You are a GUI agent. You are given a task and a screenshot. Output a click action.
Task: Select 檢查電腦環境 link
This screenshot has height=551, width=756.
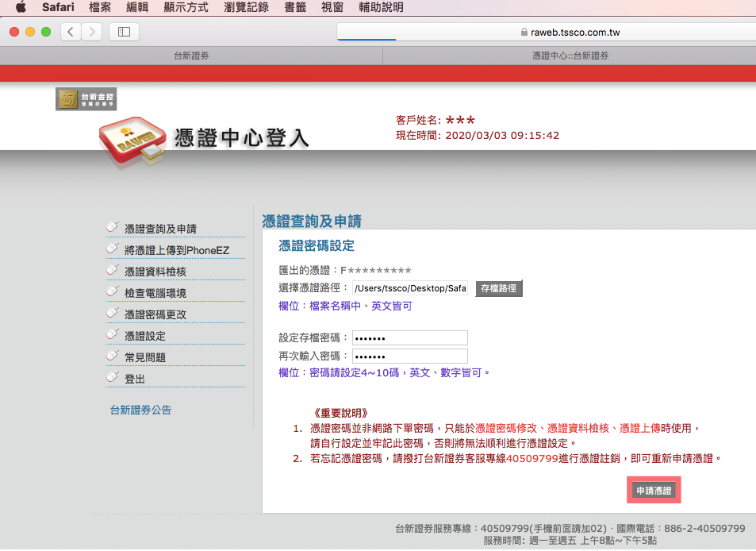point(155,293)
